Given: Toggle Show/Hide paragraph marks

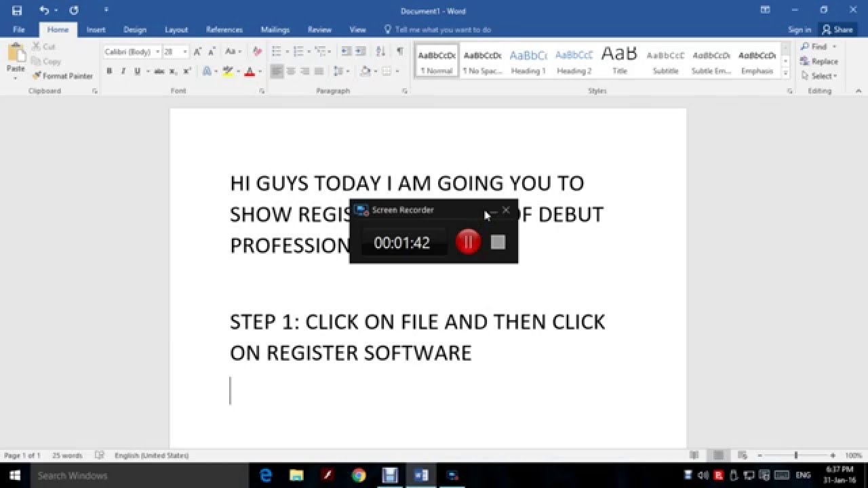Looking at the screenshot, I should (400, 52).
